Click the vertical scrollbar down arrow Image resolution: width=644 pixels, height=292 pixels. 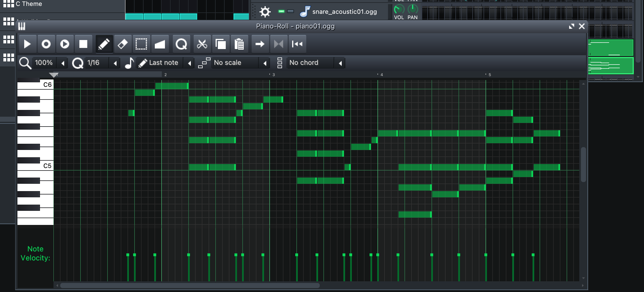click(583, 278)
